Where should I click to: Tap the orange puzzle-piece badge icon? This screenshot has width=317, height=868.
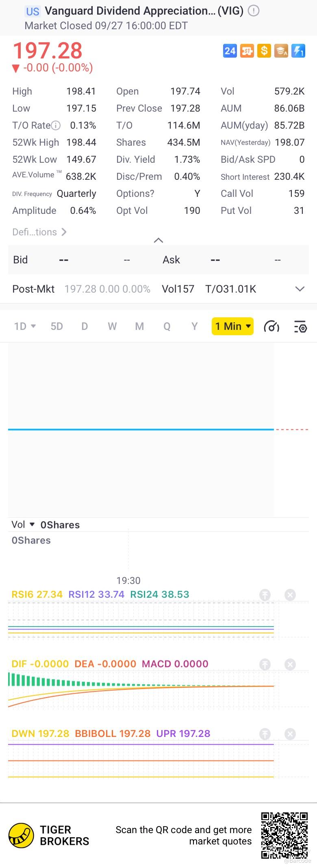coord(247,51)
